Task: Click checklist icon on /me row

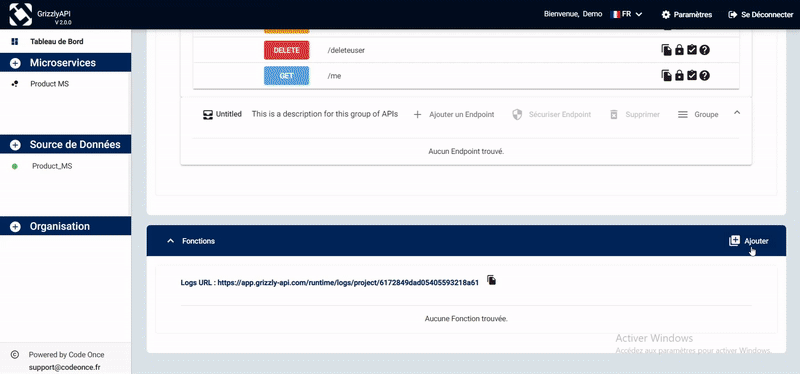Action: tap(692, 76)
